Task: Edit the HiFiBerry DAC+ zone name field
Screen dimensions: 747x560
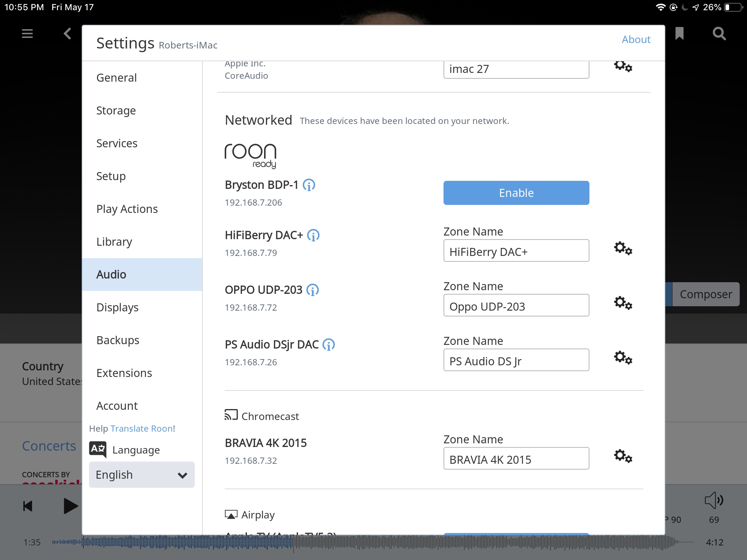Action: pyautogui.click(x=516, y=250)
